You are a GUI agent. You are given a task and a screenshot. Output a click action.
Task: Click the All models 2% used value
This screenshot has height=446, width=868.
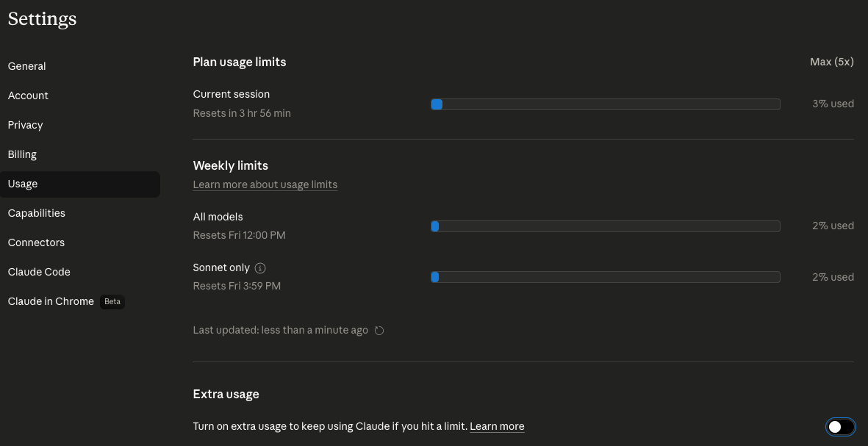(x=833, y=226)
